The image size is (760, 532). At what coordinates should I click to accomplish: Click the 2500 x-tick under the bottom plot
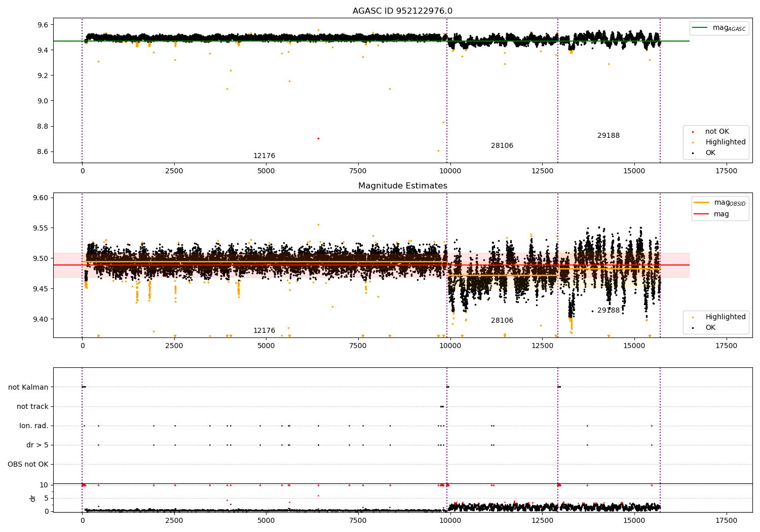pos(174,521)
